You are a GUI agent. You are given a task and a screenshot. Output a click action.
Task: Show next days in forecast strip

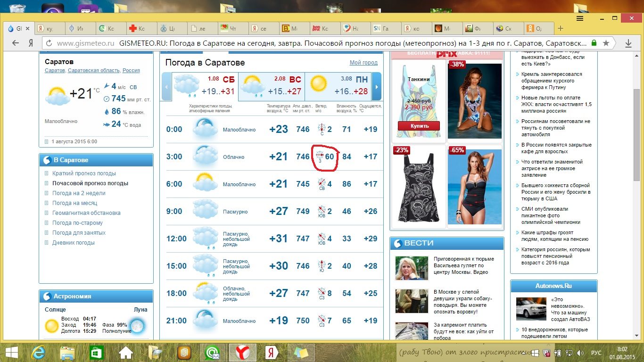click(x=376, y=87)
